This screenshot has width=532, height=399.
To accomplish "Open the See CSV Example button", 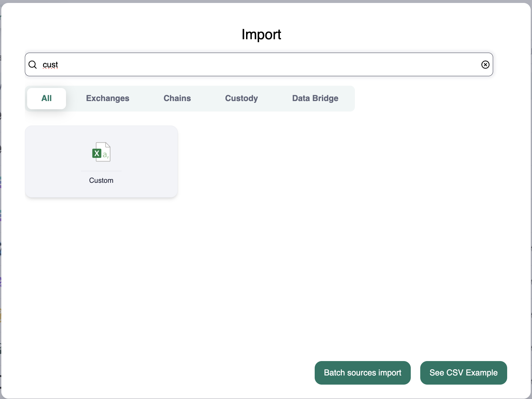I will point(463,373).
